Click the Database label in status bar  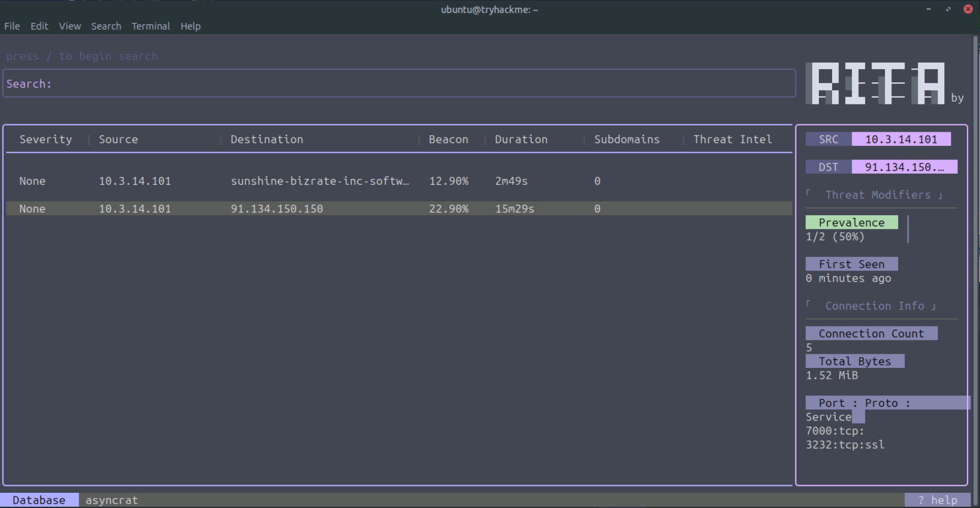[39, 500]
